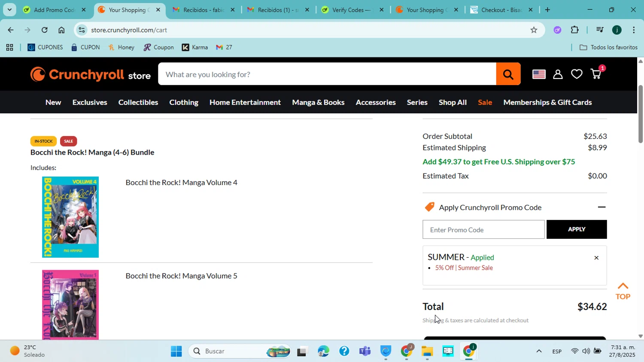
Task: Open the Manga & Books menu category
Action: pos(318,102)
